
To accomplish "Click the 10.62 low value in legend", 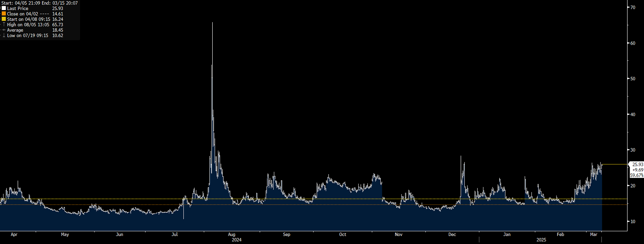I will (57, 35).
